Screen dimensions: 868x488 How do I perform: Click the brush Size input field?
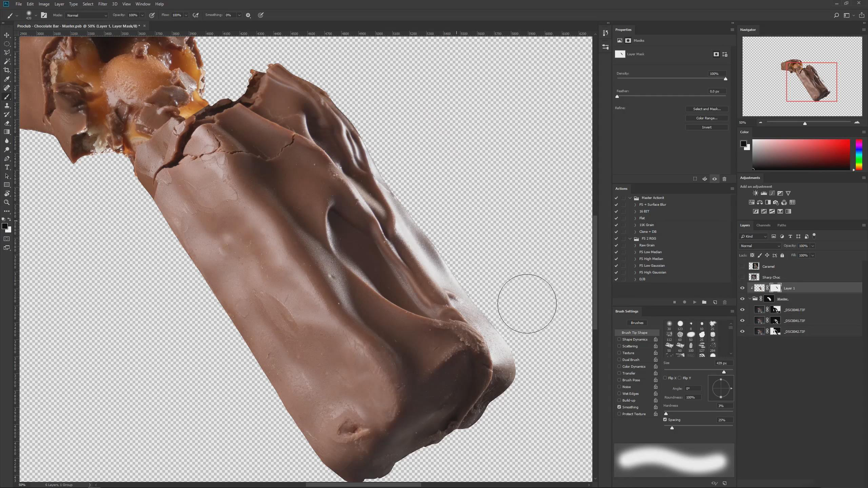pos(723,363)
